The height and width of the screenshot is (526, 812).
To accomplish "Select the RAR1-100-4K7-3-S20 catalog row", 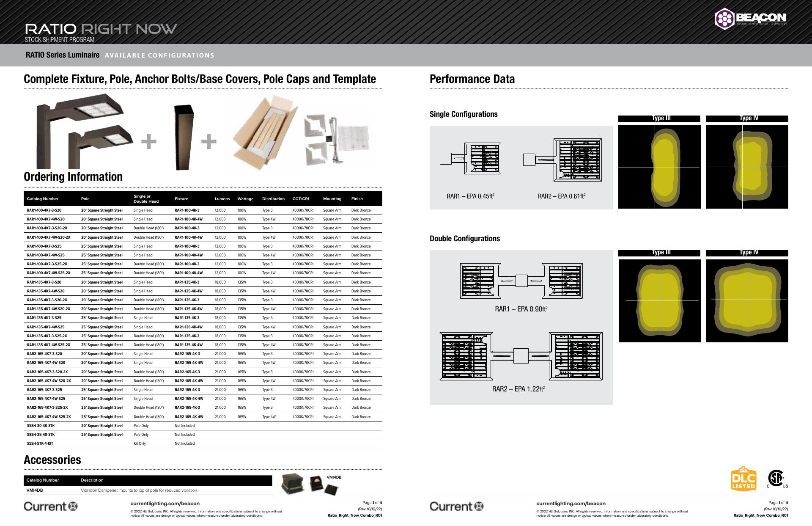I will pyautogui.click(x=44, y=210).
